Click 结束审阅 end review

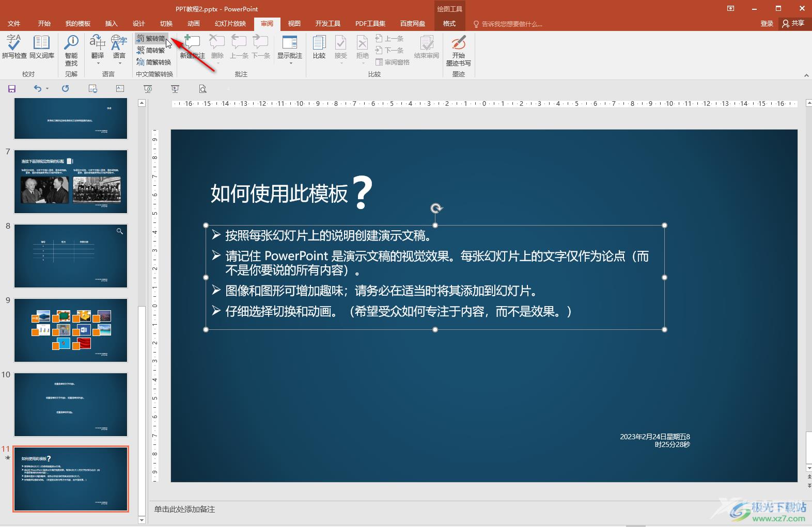(427, 46)
